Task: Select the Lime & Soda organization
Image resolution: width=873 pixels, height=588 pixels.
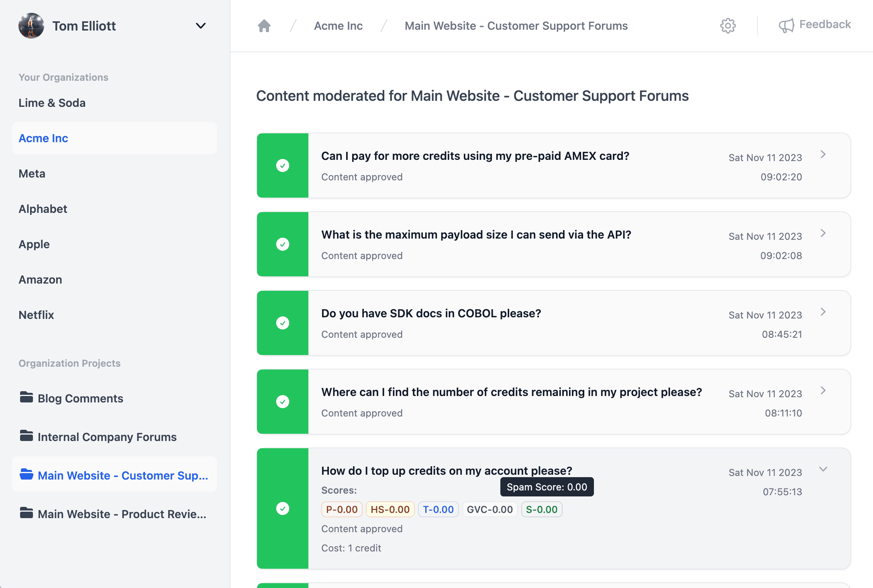Action: 52,103
